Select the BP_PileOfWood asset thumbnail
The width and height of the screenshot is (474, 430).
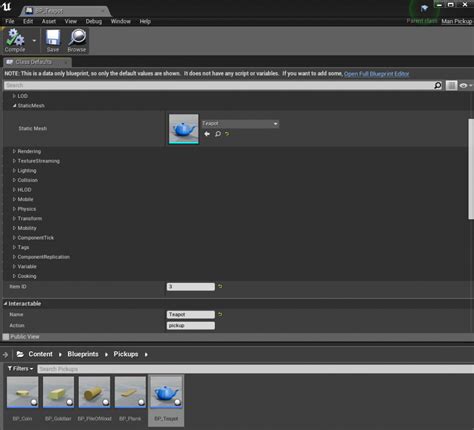94,392
